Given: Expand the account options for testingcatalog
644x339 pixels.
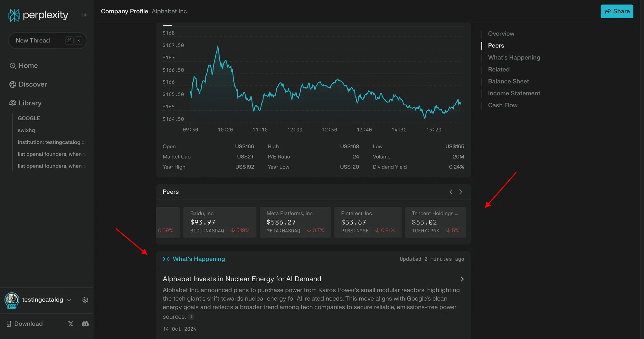Looking at the screenshot, I should coord(69,300).
